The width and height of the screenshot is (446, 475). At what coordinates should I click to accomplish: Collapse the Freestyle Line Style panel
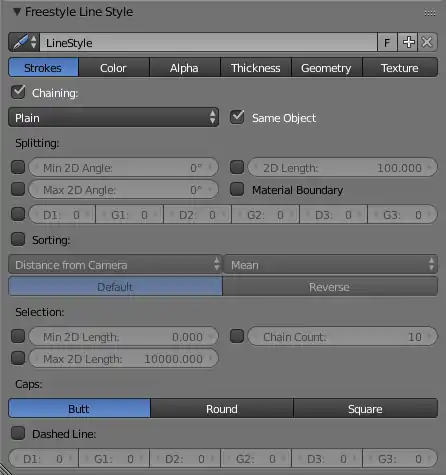tap(17, 12)
